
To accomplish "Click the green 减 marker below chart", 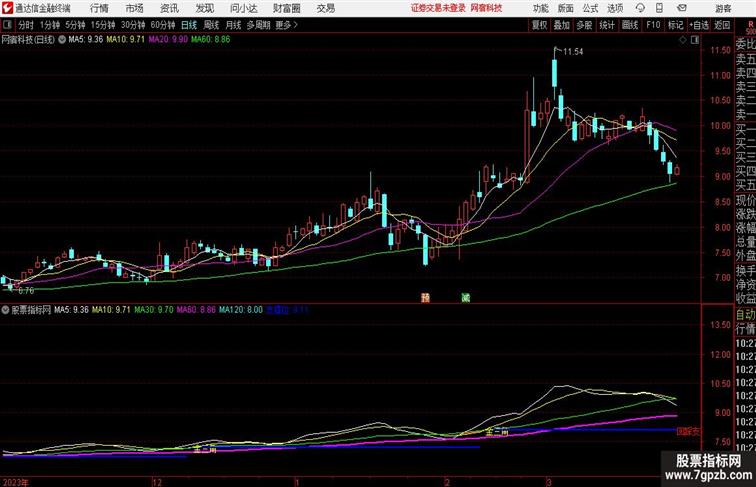I will [465, 298].
